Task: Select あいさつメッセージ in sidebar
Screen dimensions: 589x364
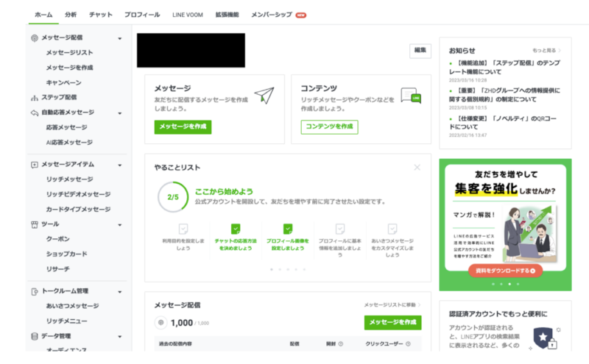Action: pos(72,306)
